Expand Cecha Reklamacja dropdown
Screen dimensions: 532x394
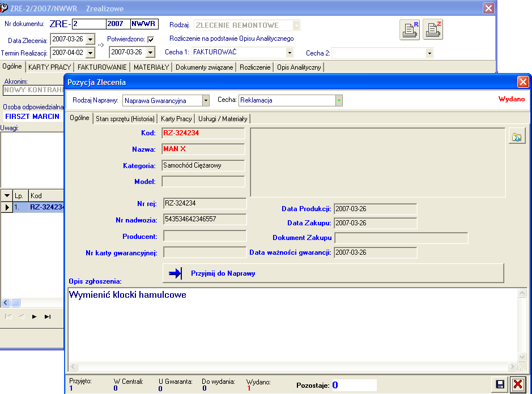pyautogui.click(x=339, y=100)
